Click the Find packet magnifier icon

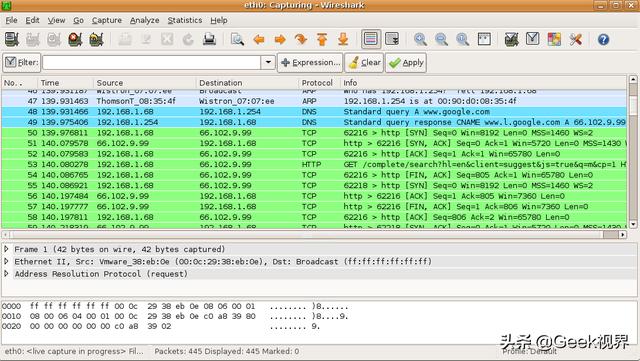click(237, 40)
